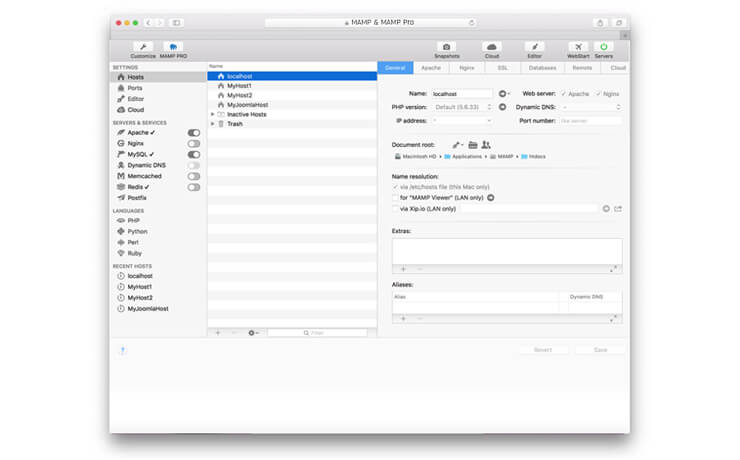Click the hosts Filter search field
The width and height of the screenshot is (740, 460).
coord(317,333)
